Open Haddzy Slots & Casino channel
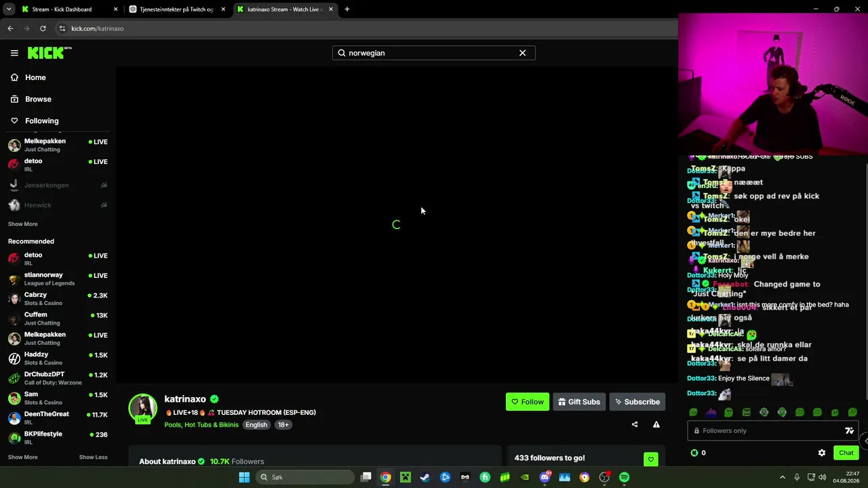 58,359
